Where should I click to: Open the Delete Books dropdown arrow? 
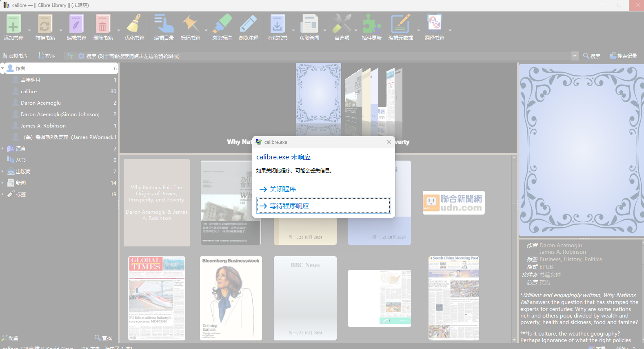119,30
